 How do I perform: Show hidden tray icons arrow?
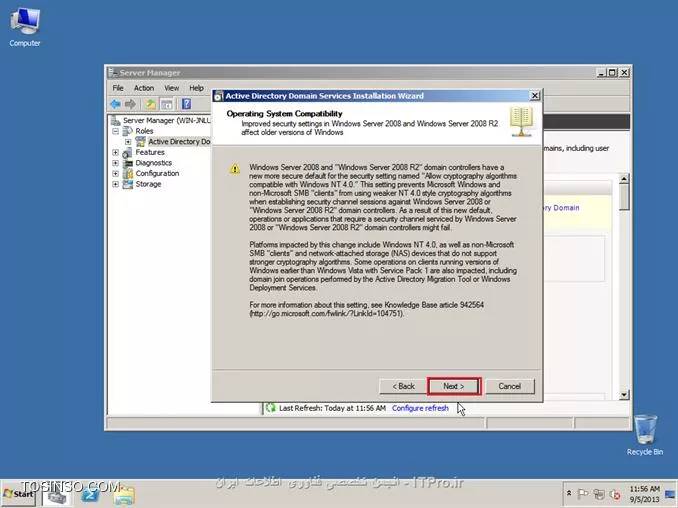pyautogui.click(x=569, y=493)
